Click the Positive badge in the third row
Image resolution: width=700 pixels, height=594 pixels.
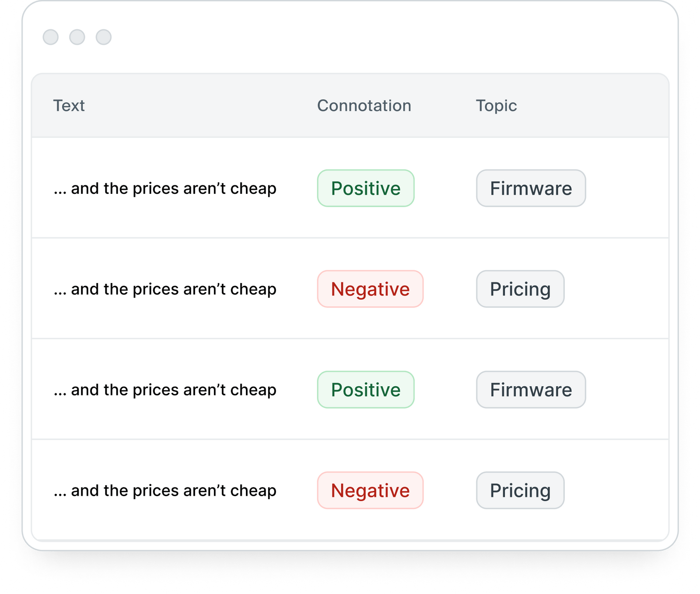366,390
